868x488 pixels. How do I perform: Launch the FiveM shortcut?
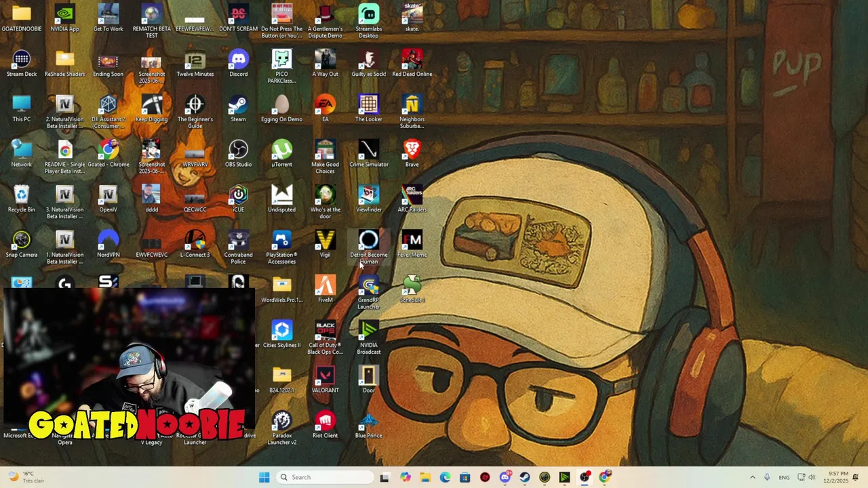(x=325, y=289)
